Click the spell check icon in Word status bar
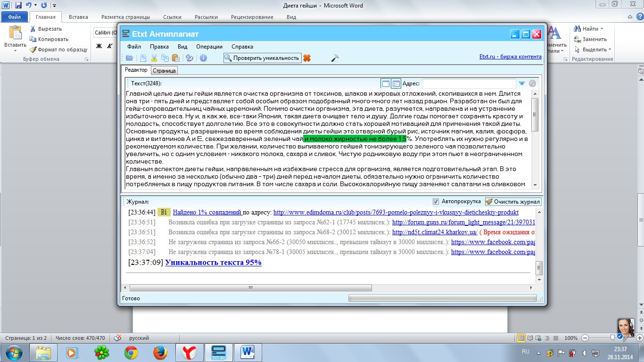The image size is (644, 362). (118, 338)
